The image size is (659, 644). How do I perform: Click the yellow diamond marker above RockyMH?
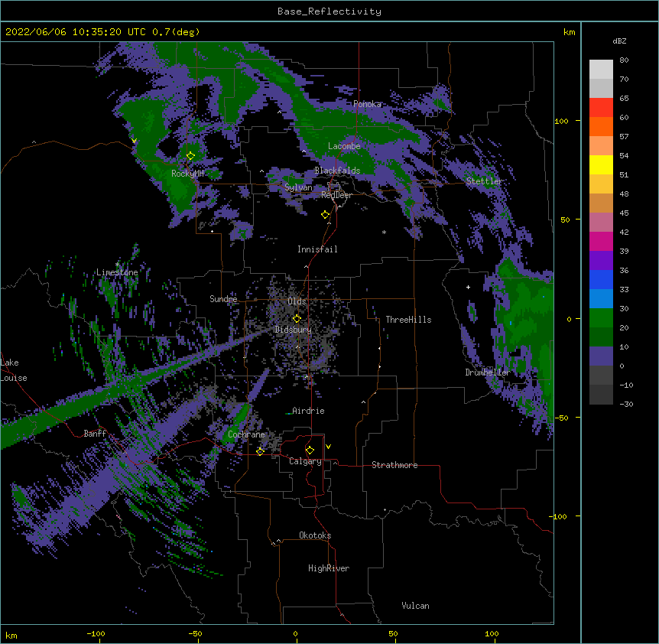190,156
